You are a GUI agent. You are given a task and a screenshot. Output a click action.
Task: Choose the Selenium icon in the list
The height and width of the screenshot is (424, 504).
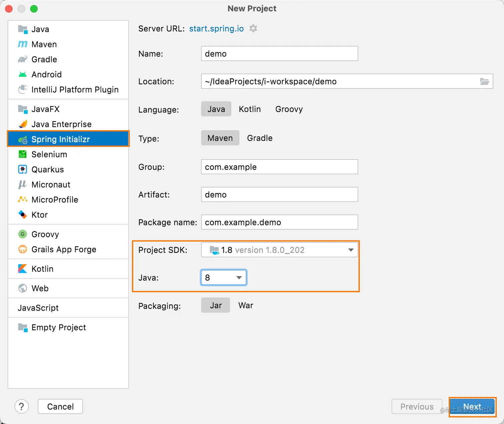[x=23, y=154]
